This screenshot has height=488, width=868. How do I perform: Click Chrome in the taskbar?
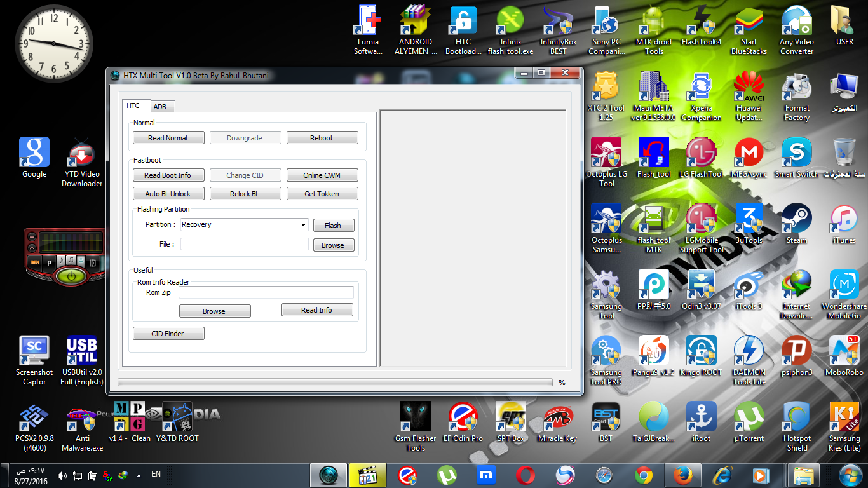pos(643,475)
